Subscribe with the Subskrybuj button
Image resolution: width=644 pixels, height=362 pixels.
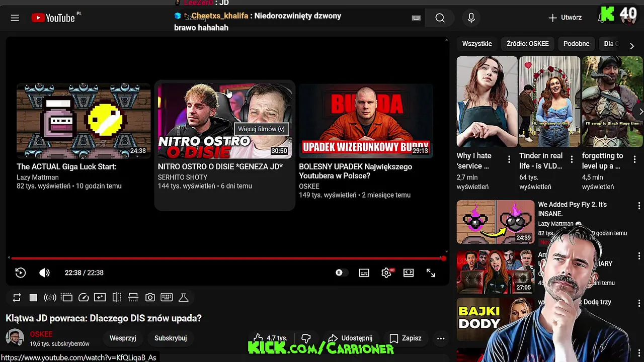tap(171, 338)
